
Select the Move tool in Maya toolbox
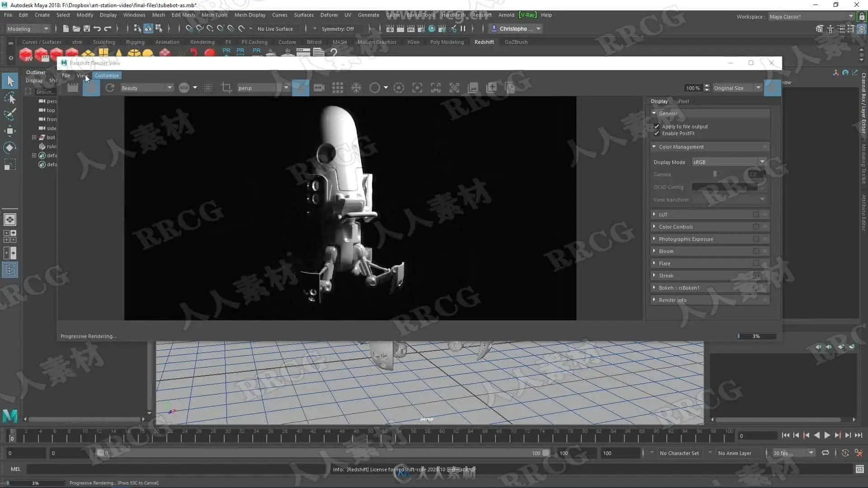9,131
